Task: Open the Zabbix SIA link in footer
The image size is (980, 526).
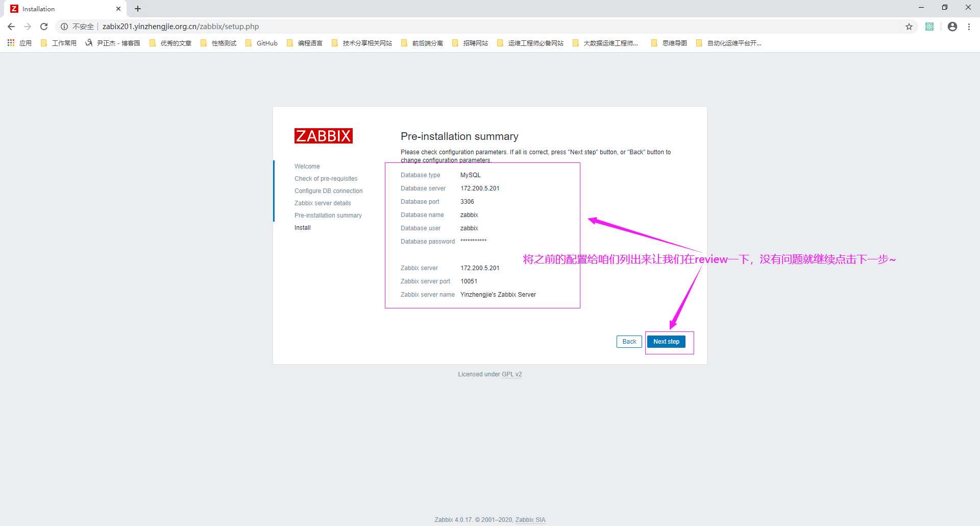Action: coord(530,520)
